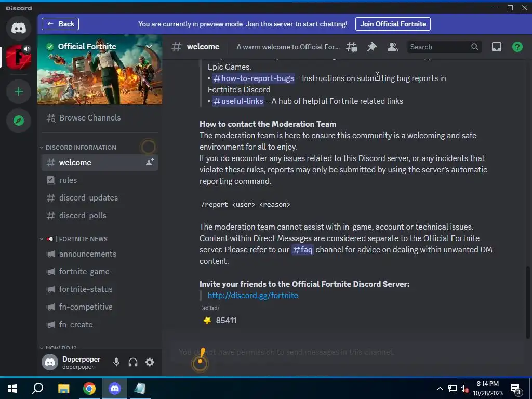Open the Inbox icon

pyautogui.click(x=496, y=47)
